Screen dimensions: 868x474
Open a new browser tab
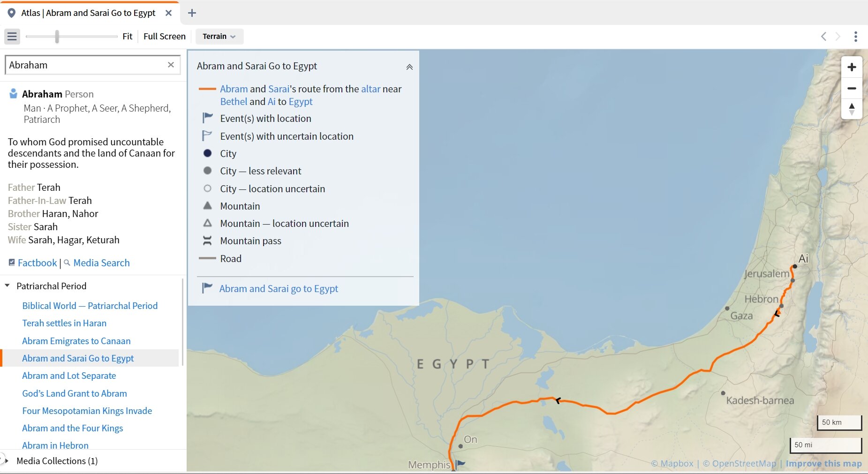pyautogui.click(x=192, y=13)
